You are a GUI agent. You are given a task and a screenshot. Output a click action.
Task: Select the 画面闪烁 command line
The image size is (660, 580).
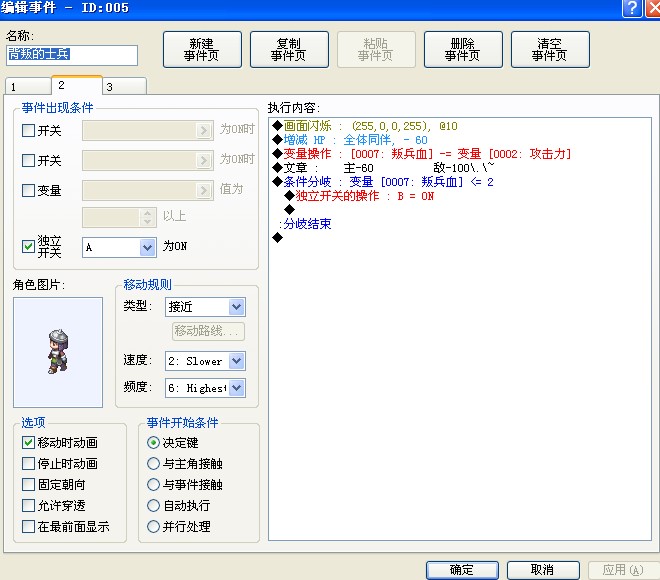click(365, 126)
